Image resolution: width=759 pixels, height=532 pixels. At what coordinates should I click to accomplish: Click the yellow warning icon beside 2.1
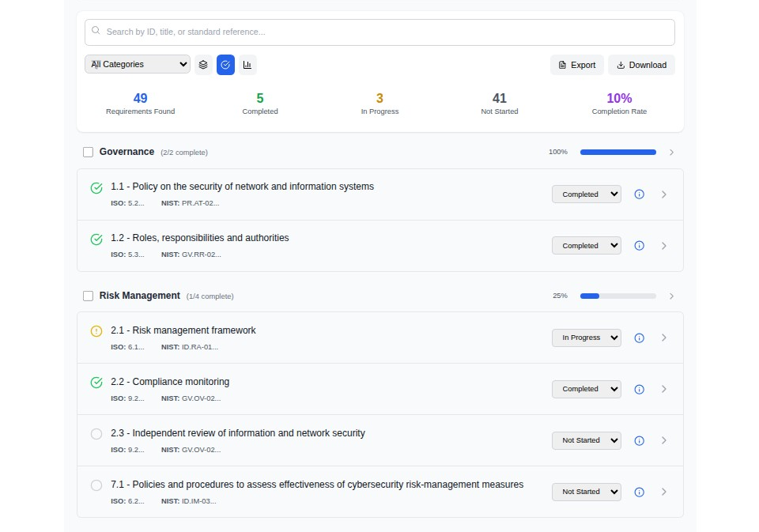[x=96, y=331]
